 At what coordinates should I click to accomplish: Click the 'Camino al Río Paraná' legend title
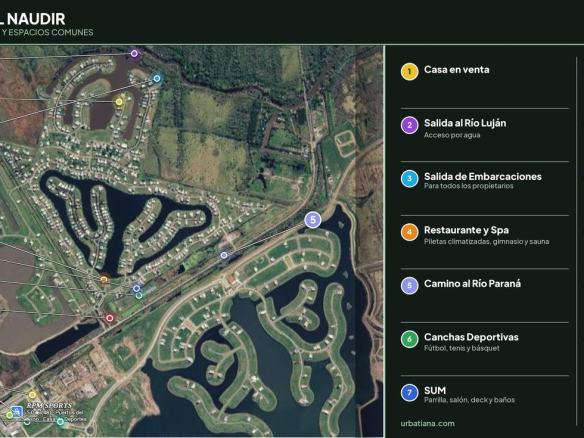click(x=472, y=284)
